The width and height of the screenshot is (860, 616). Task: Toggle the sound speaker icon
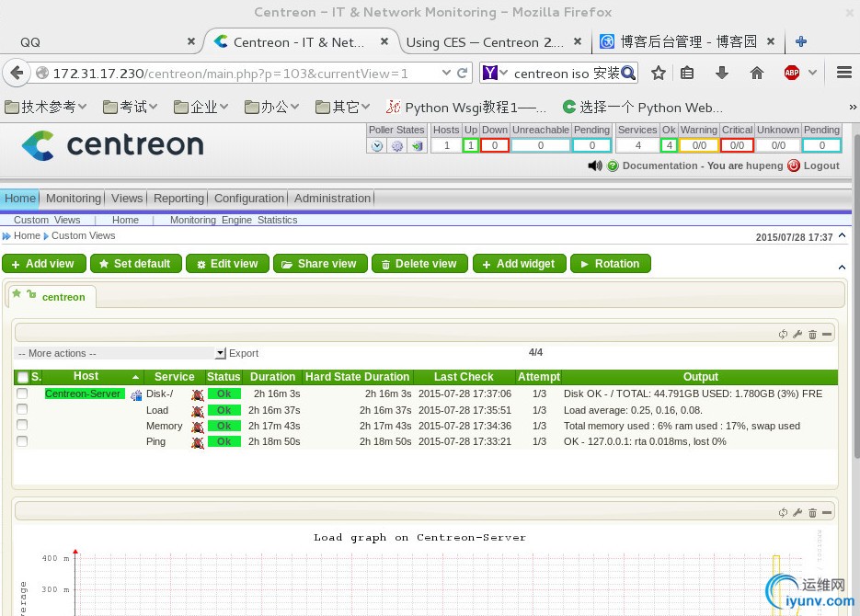click(x=594, y=165)
